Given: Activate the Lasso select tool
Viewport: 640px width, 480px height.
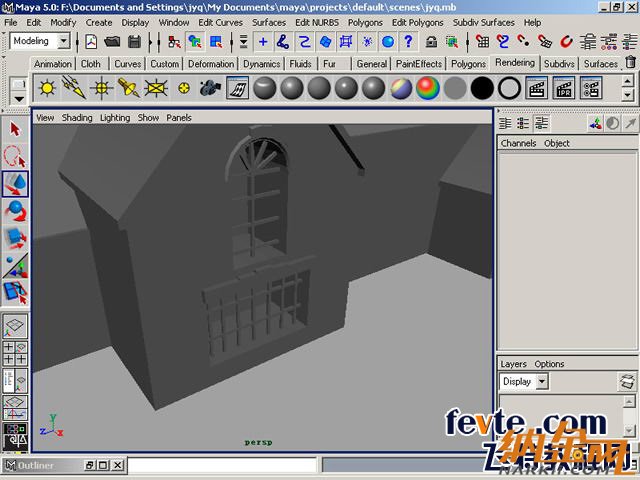Looking at the screenshot, I should tap(15, 156).
